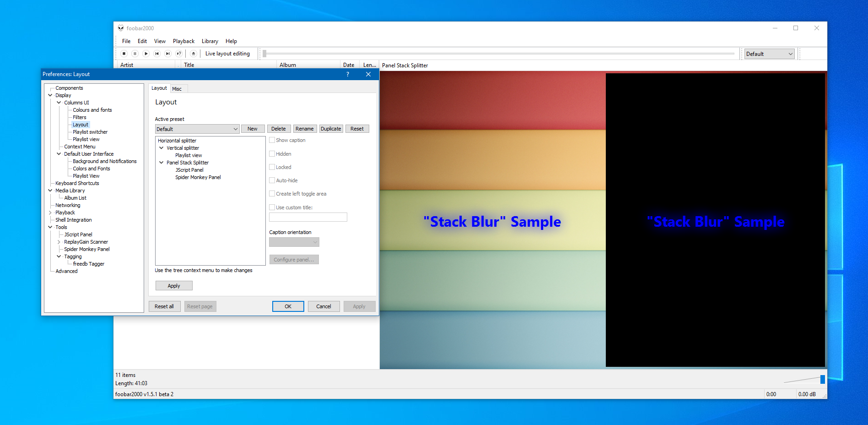Click the Pause icon

coord(135,54)
